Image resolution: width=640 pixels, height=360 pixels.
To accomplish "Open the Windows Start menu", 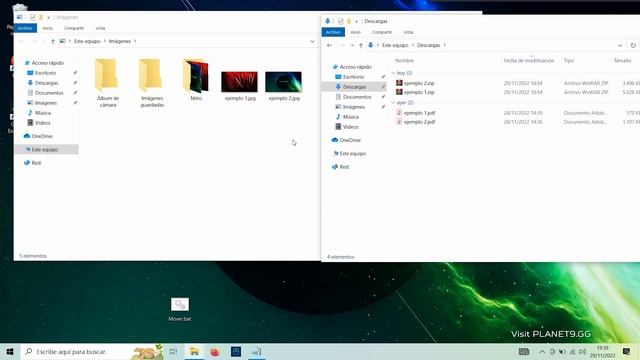I will click(x=10, y=351).
